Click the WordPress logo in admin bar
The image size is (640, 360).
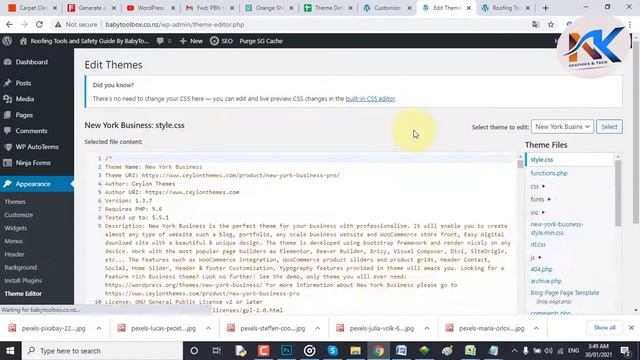tap(7, 41)
